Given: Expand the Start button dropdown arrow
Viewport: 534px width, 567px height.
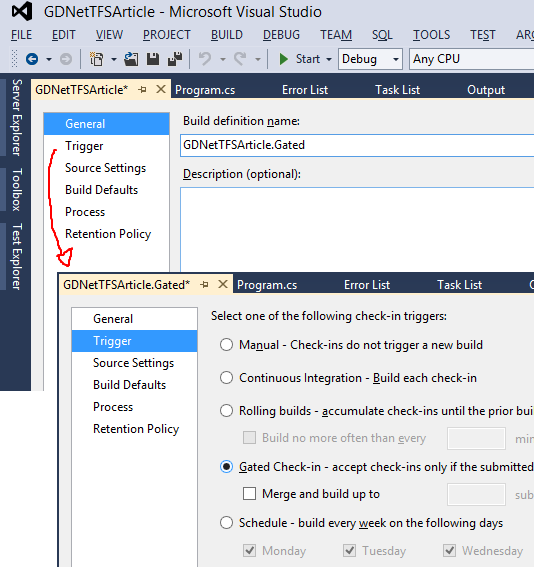Looking at the screenshot, I should (x=329, y=59).
